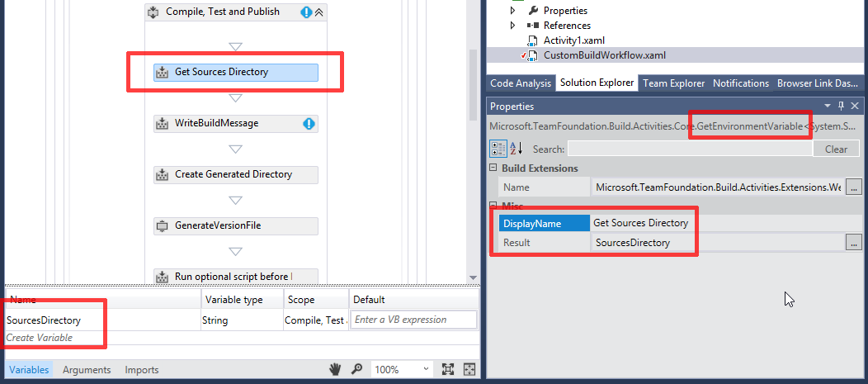Screen dimensions: 868x384
Task: Switch properties to categorized view
Action: [x=498, y=149]
